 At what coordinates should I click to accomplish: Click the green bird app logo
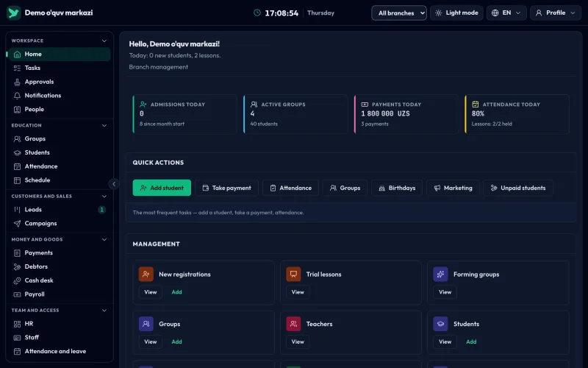click(14, 13)
